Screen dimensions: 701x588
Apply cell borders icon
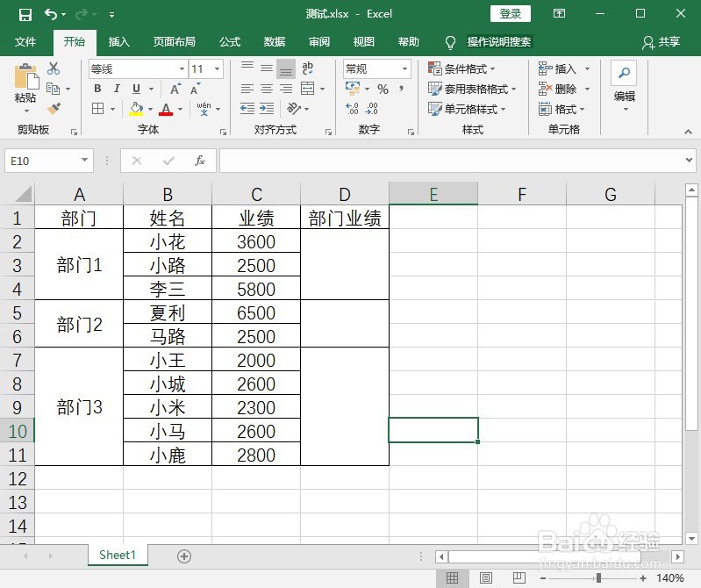tap(98, 109)
